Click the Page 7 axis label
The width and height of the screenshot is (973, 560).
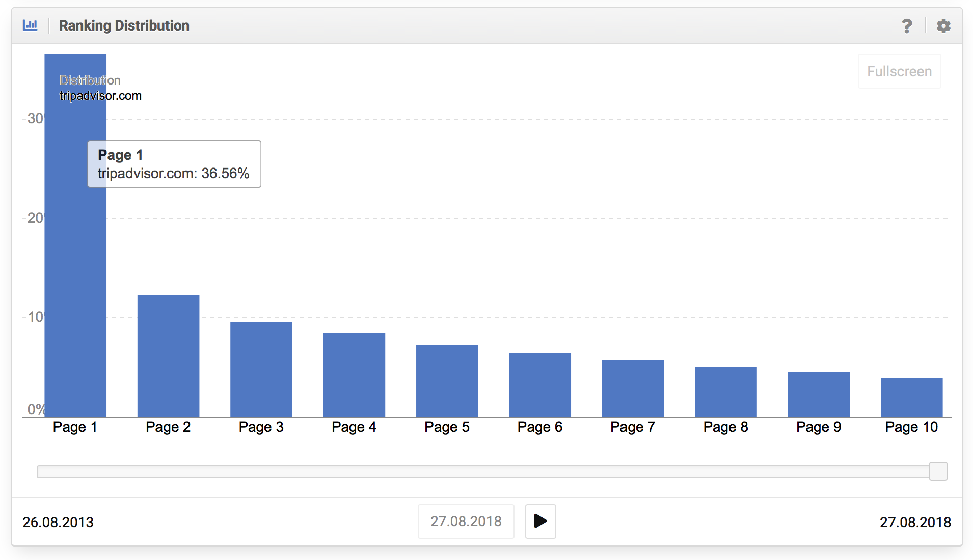tap(633, 427)
